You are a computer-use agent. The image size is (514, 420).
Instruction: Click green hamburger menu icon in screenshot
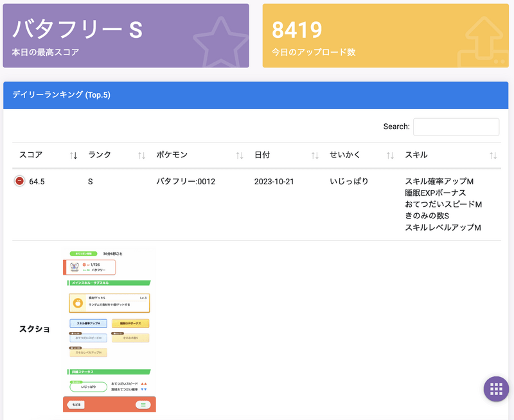click(143, 405)
